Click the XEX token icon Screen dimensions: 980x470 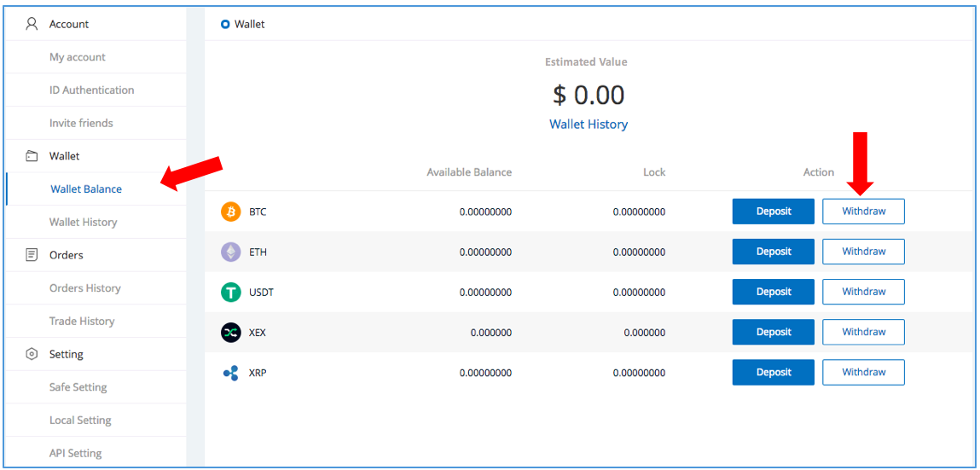click(231, 333)
